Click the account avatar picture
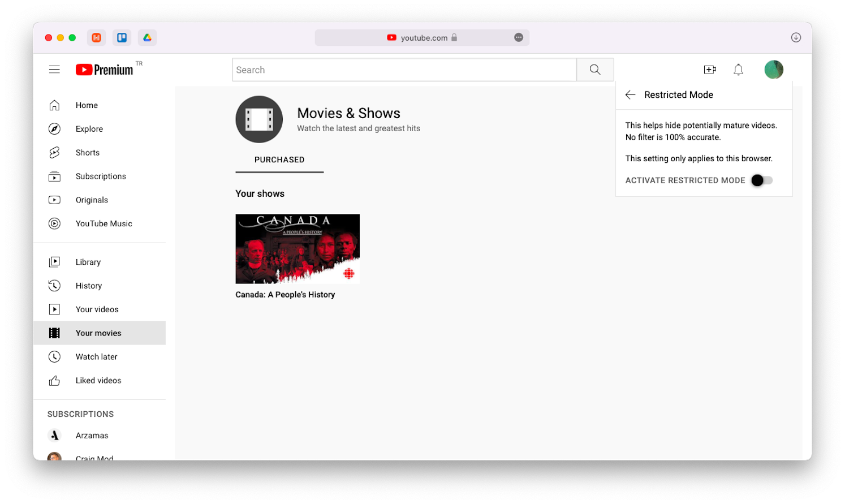845x504 pixels. pyautogui.click(x=773, y=70)
